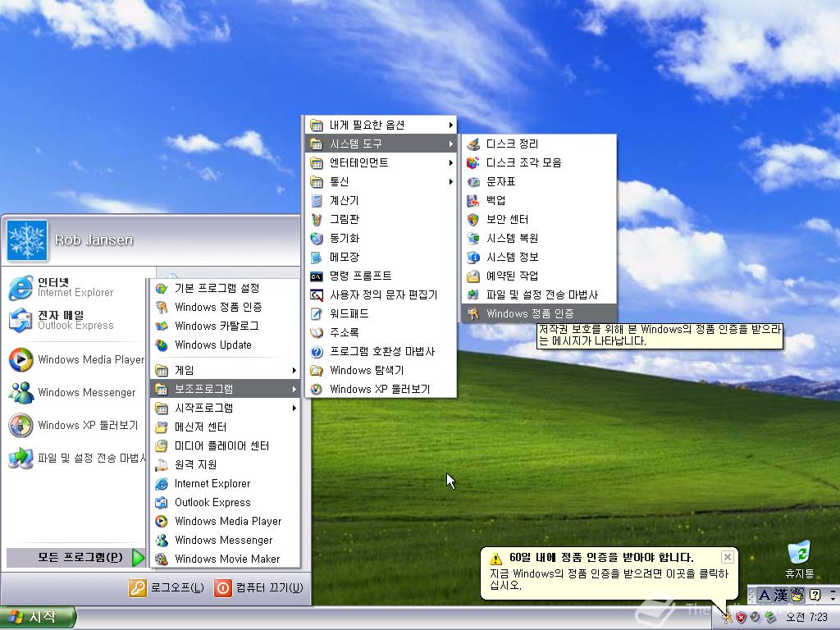The image size is (840, 630).
Task: Toggle language bar 'A' input mode
Action: coord(765,595)
